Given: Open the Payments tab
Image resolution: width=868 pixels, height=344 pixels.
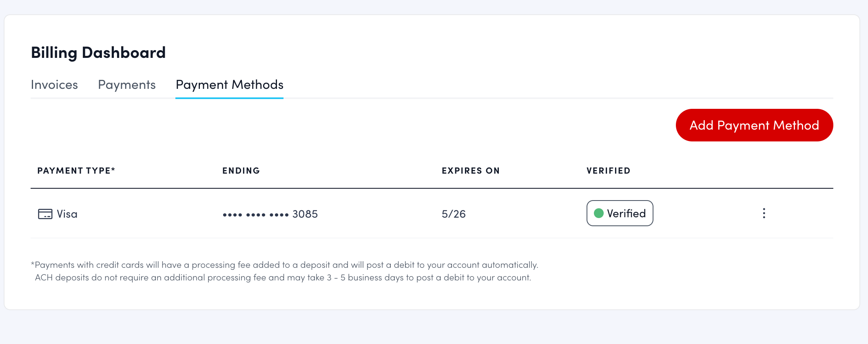Looking at the screenshot, I should coord(126,85).
